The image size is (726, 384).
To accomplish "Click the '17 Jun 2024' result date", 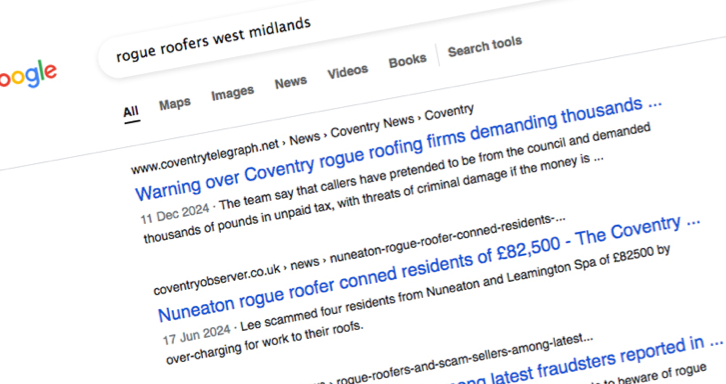I will 196,335.
